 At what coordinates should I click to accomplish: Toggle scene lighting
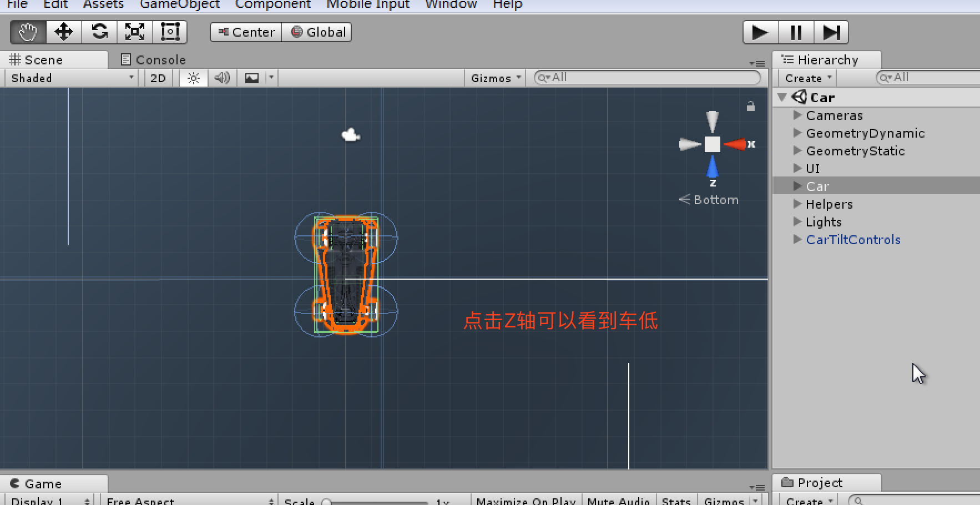(192, 78)
